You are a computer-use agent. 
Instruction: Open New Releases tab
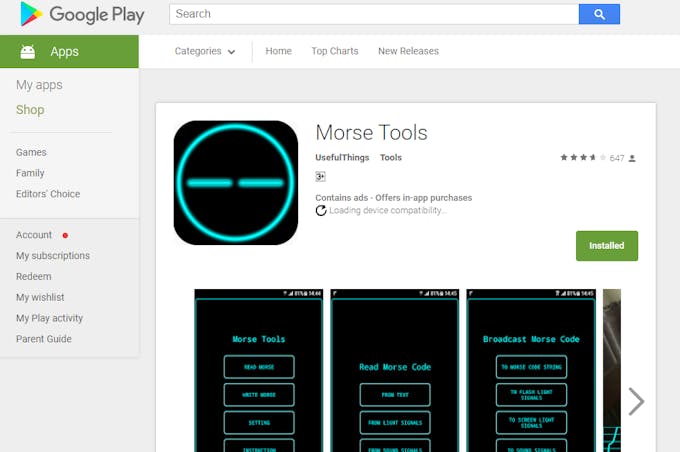click(408, 51)
